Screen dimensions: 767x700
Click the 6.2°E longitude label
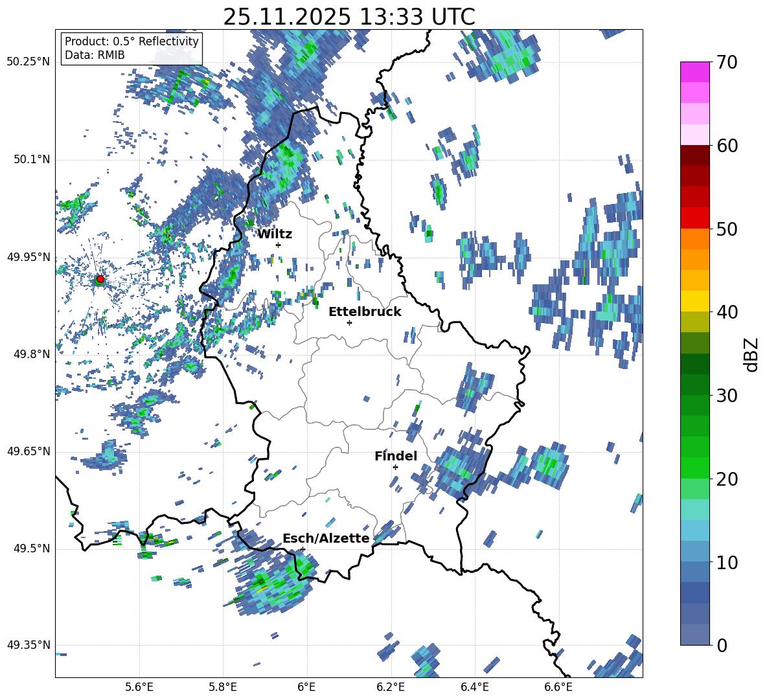coord(391,687)
